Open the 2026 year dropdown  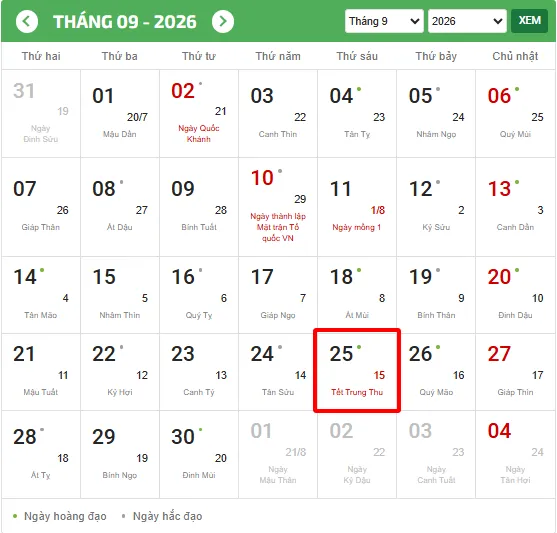click(467, 21)
